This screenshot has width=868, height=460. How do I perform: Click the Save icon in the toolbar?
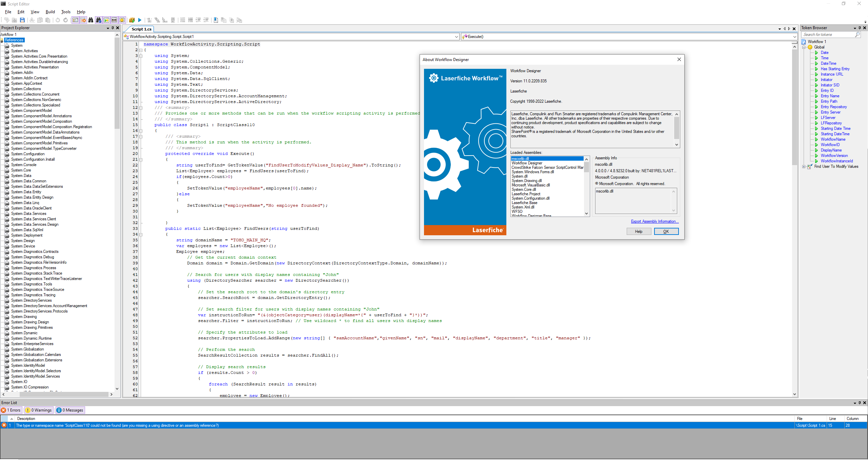pos(22,20)
